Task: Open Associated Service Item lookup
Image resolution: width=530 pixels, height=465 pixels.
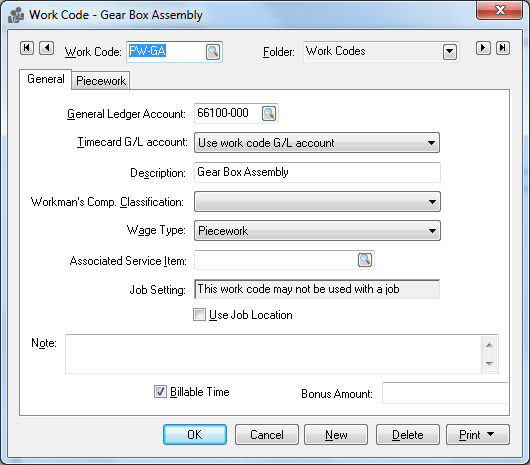Action: [x=365, y=260]
